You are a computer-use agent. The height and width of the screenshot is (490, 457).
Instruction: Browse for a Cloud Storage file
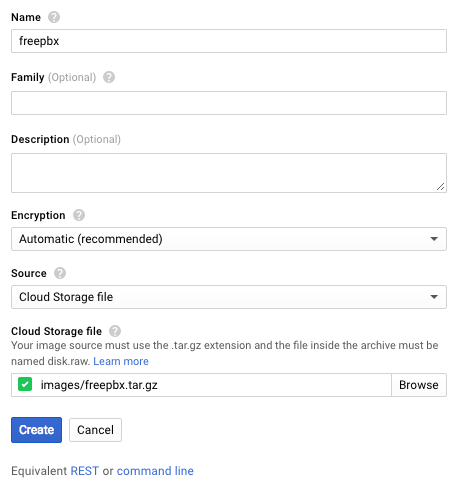[419, 385]
